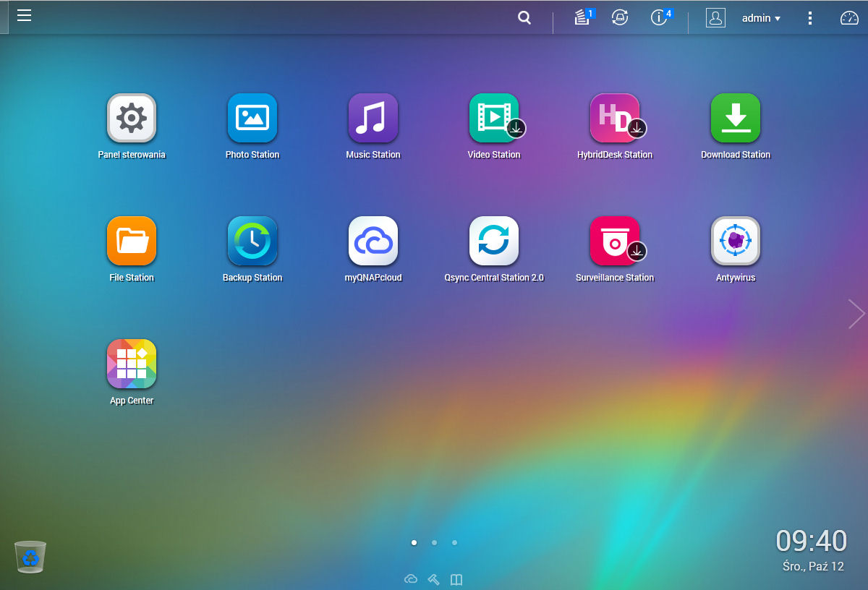Open HybridDesk Station
This screenshot has height=590, width=868.
click(x=615, y=118)
